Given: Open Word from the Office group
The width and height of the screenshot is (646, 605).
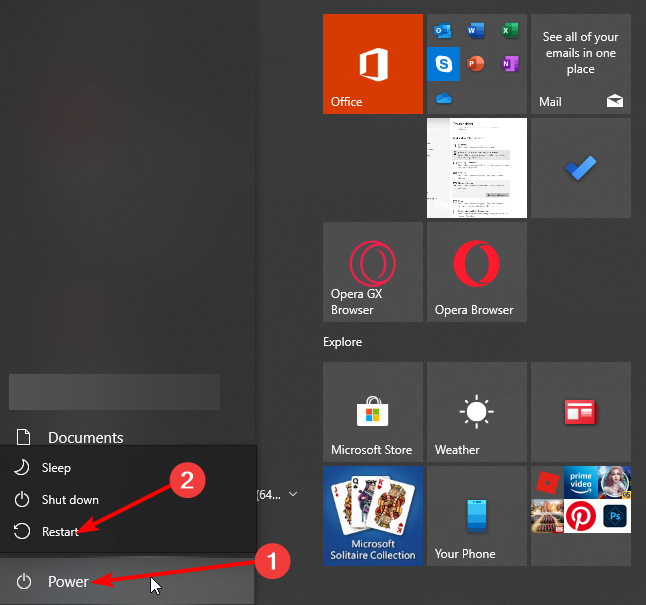Looking at the screenshot, I should [476, 30].
